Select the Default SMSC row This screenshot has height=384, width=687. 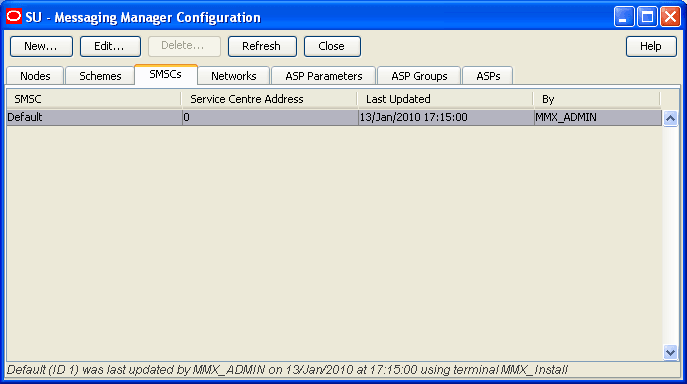pyautogui.click(x=334, y=117)
